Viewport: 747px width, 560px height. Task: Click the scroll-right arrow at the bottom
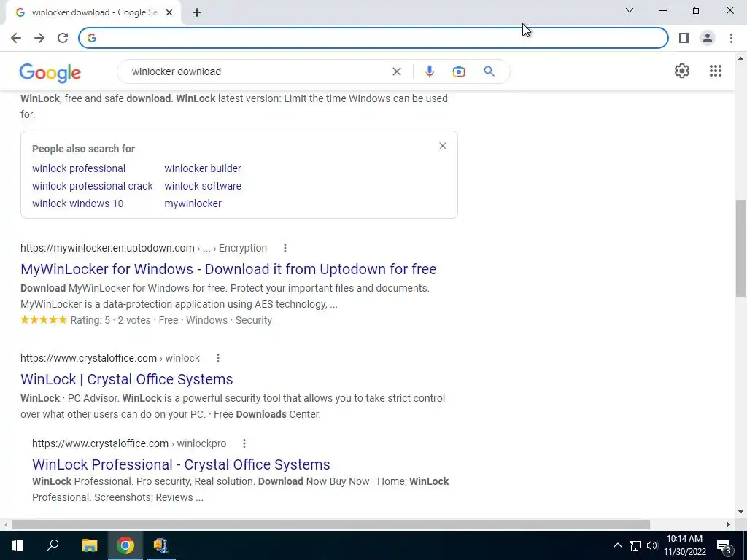pos(729,525)
